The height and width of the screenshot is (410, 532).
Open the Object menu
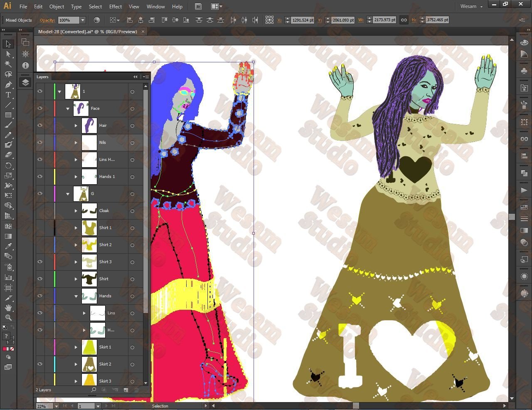[57, 6]
